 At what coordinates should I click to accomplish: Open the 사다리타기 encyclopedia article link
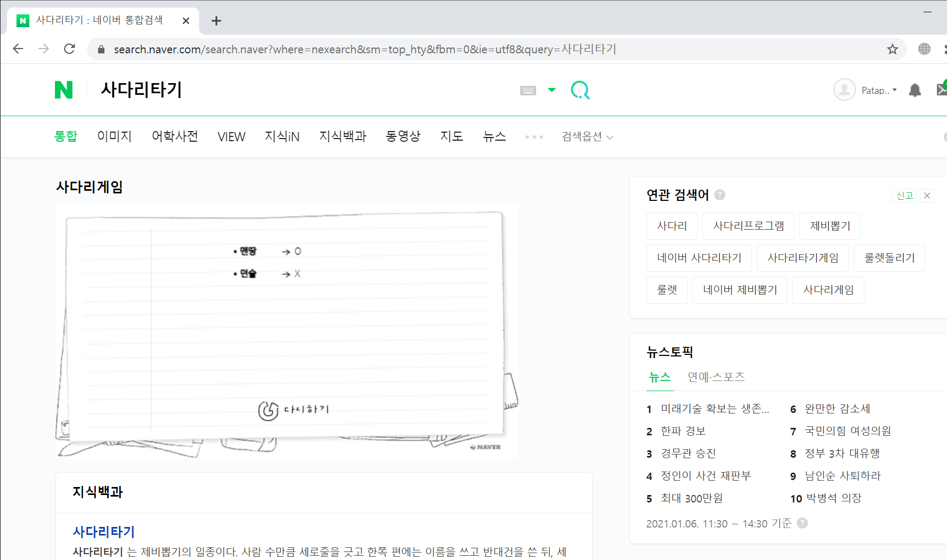tap(104, 532)
